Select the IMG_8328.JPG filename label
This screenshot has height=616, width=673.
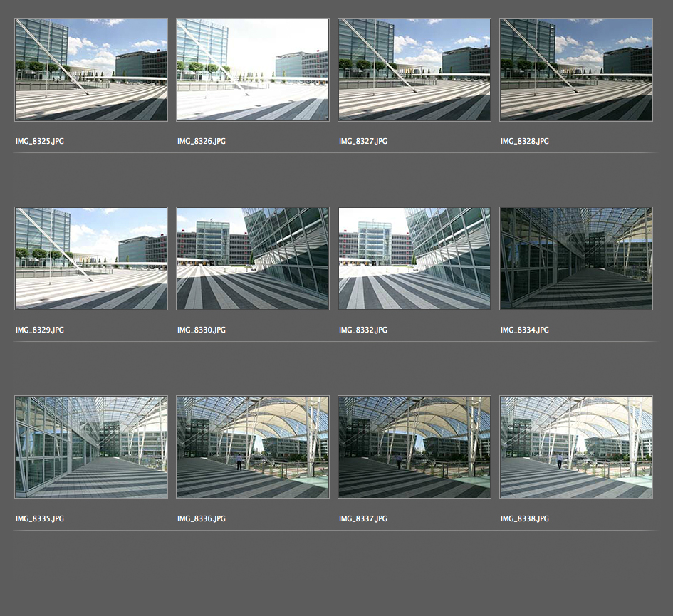[x=525, y=142]
